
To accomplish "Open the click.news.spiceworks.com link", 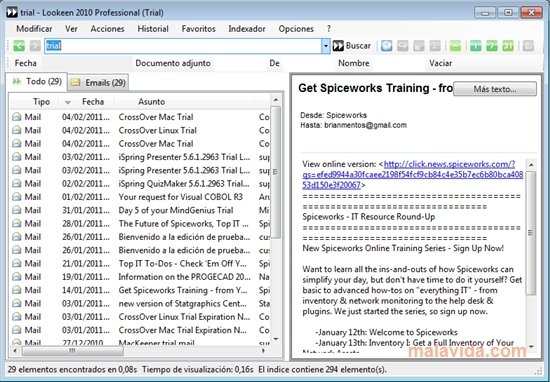I will [413, 174].
